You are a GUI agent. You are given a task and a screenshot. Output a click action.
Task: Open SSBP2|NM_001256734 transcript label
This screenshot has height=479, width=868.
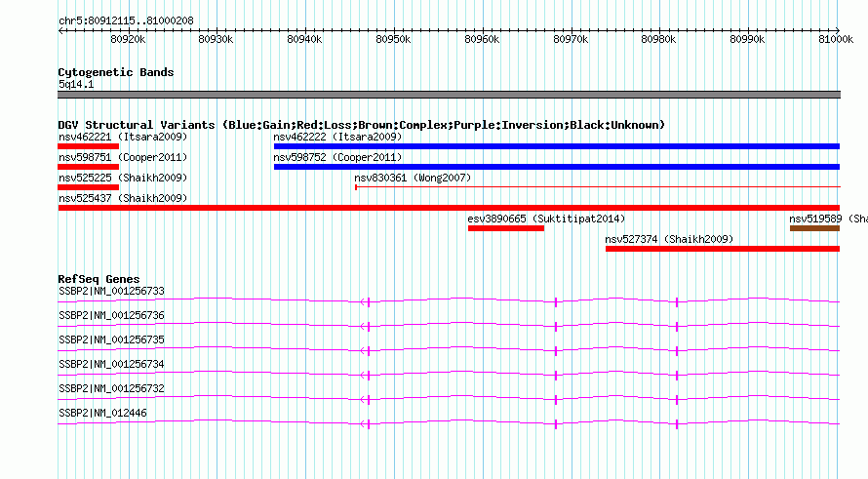click(x=111, y=364)
